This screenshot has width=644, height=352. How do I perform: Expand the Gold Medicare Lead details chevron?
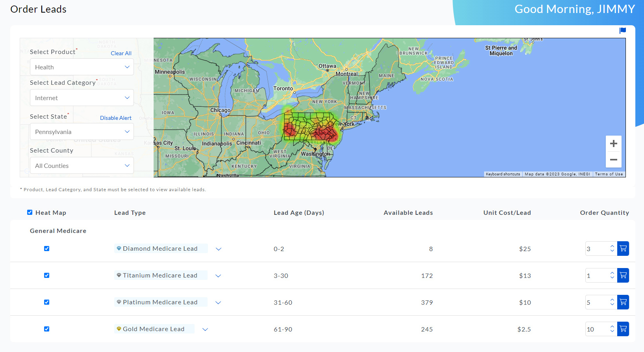pos(205,330)
